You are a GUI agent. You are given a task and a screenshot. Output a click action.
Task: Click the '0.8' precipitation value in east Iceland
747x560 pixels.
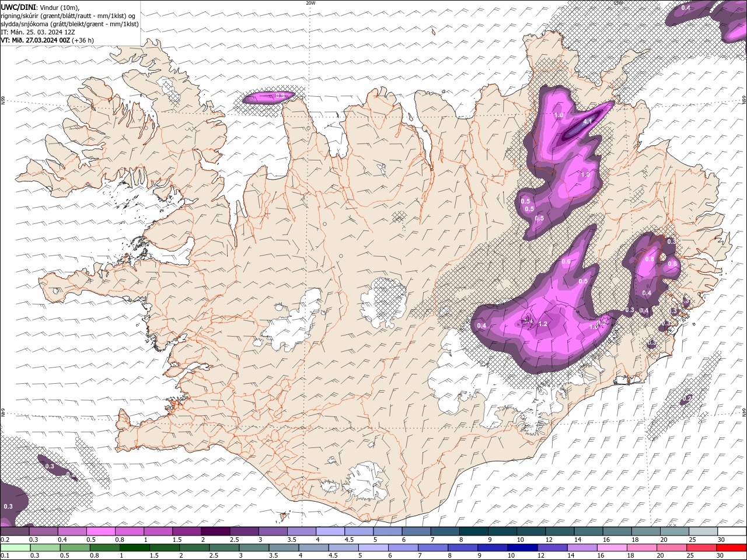(650, 258)
